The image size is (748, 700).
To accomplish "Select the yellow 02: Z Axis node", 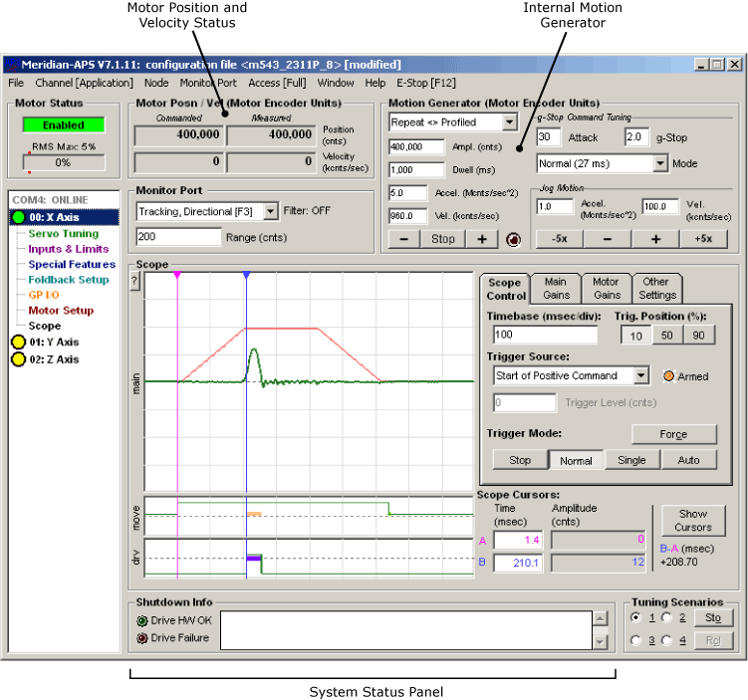I will click(54, 359).
